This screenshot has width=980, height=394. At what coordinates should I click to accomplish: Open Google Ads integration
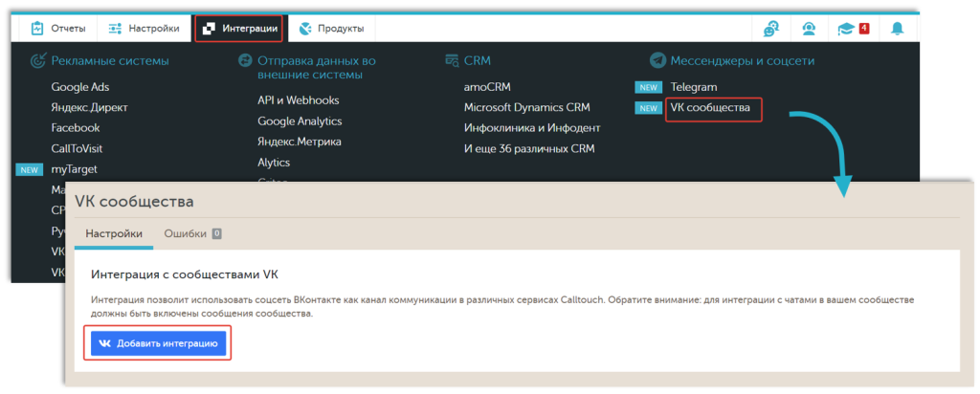tap(80, 87)
